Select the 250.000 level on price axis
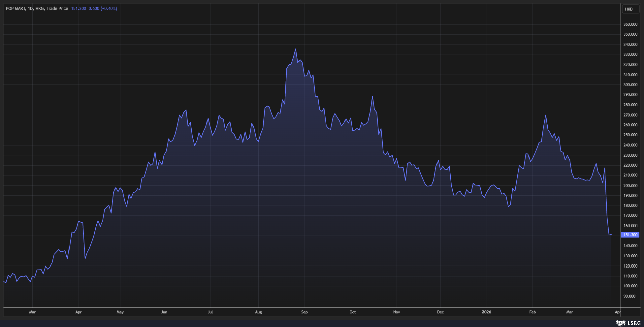The image size is (644, 327). click(630, 135)
